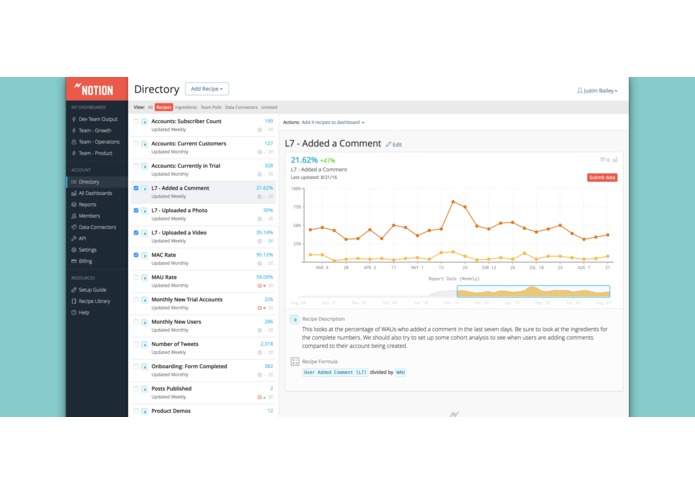Image resolution: width=695 pixels, height=494 pixels.
Task: Click All Dashboards chart icon
Action: click(74, 193)
